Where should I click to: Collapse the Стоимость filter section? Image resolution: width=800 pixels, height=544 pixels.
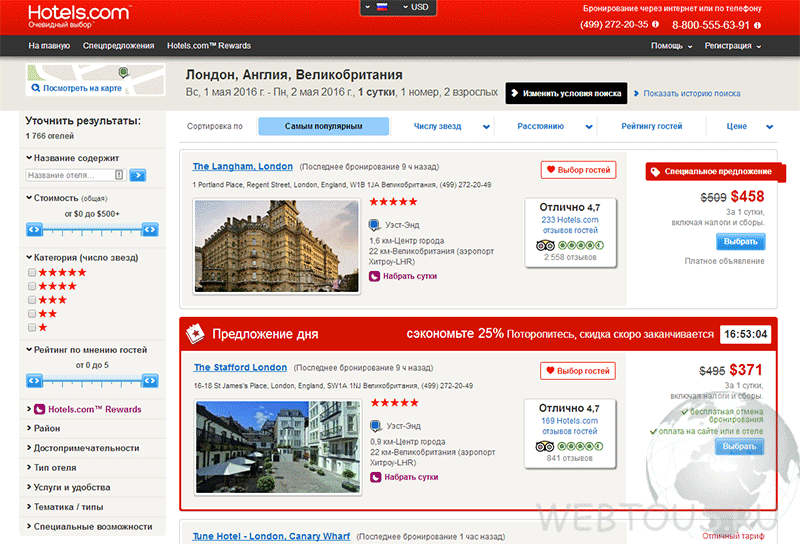coord(67,198)
